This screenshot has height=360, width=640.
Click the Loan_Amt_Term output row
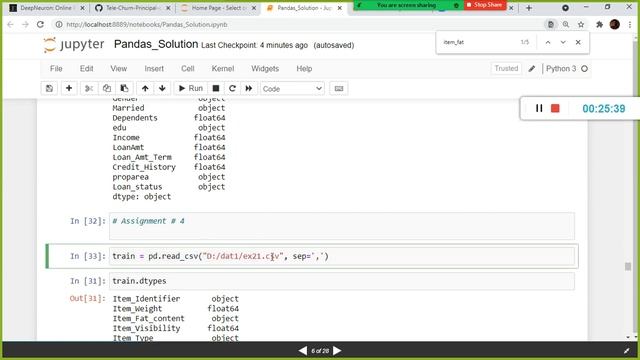point(169,157)
